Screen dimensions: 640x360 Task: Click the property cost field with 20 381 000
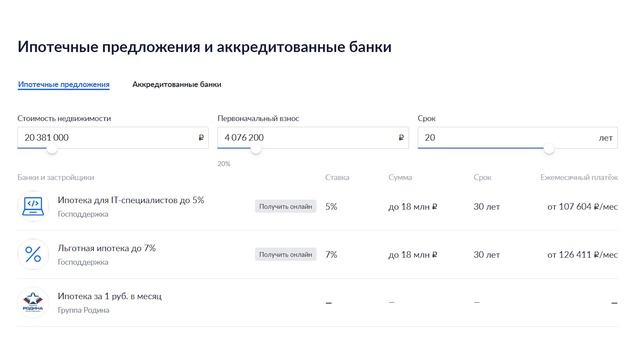113,138
